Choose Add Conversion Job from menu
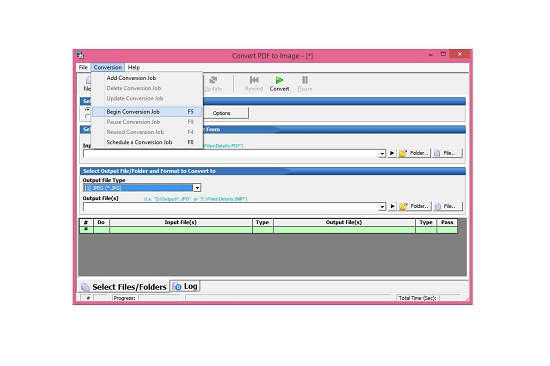The image size is (550, 366). tap(131, 78)
